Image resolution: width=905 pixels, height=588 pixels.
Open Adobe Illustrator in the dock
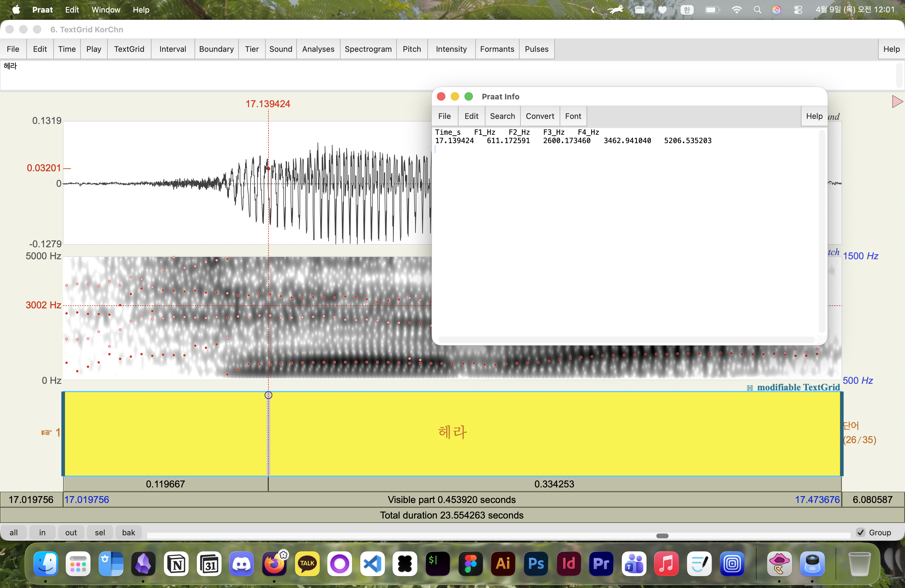[x=503, y=563]
